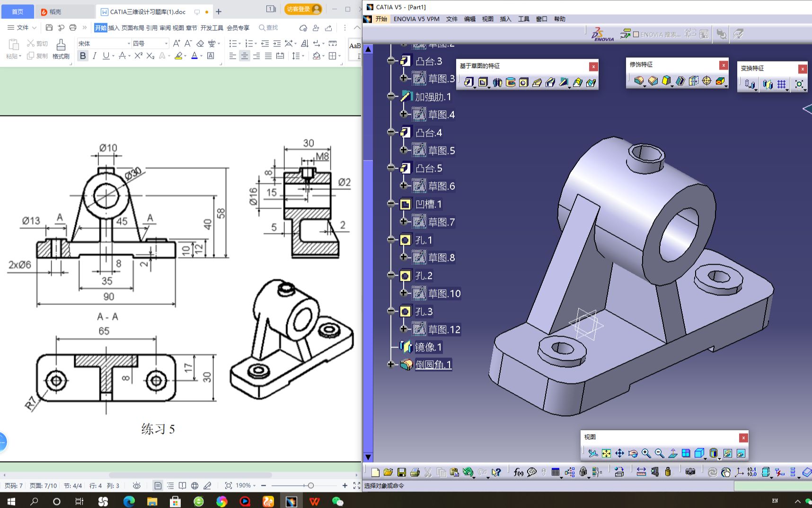Toggle Bold formatting in WPS
This screenshot has width=812, height=508.
[x=83, y=56]
